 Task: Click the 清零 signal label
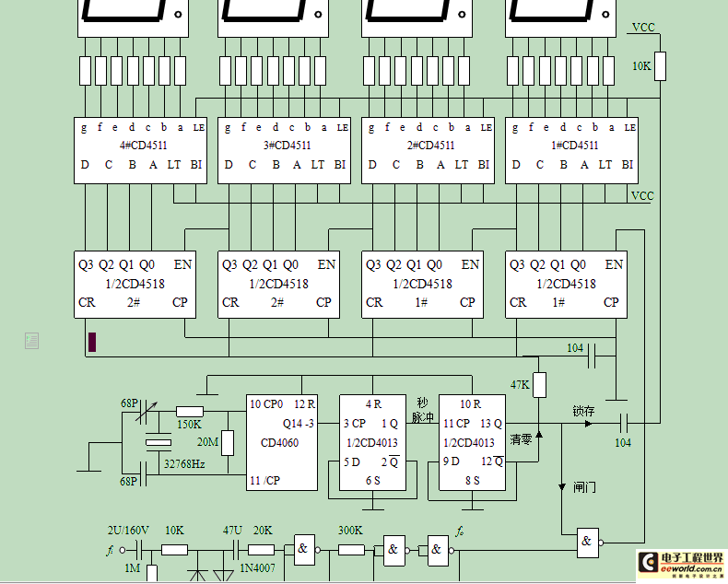pos(521,439)
